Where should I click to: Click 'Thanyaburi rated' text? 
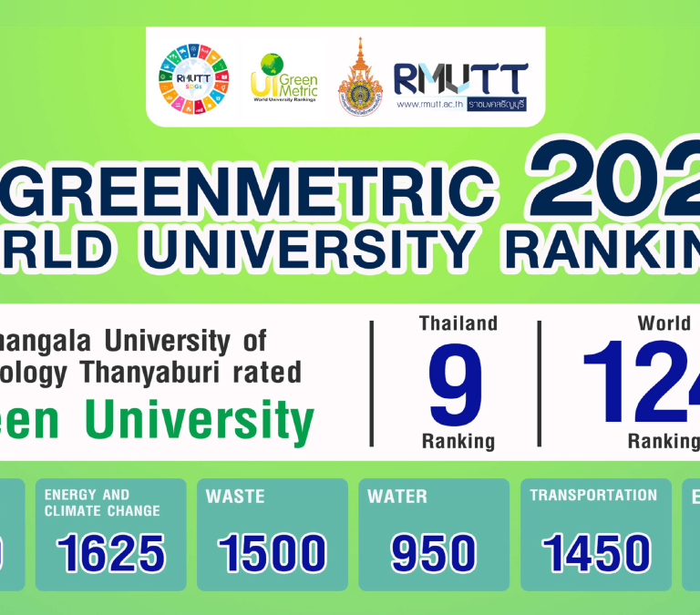click(192, 373)
